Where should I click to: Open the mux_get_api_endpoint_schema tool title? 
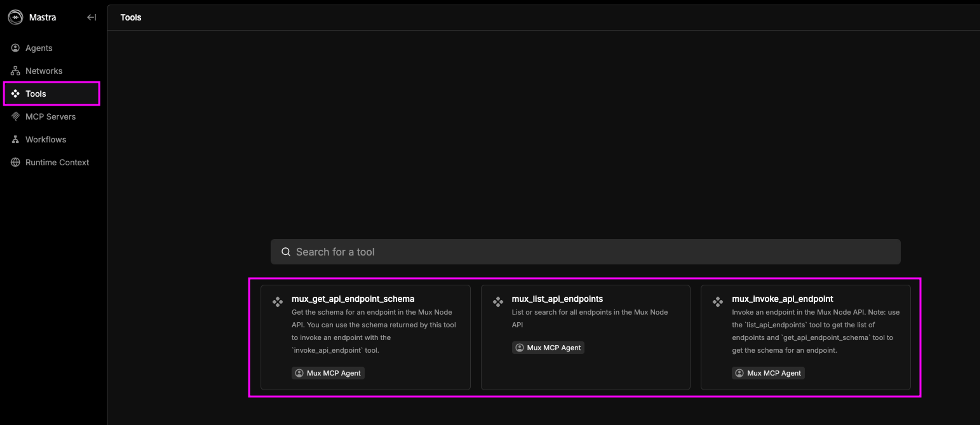(353, 299)
